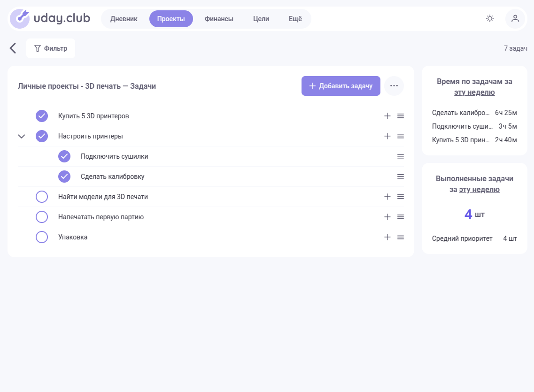534x392 pixels.
Task: Mark Упаковка task complete
Action: click(42, 237)
